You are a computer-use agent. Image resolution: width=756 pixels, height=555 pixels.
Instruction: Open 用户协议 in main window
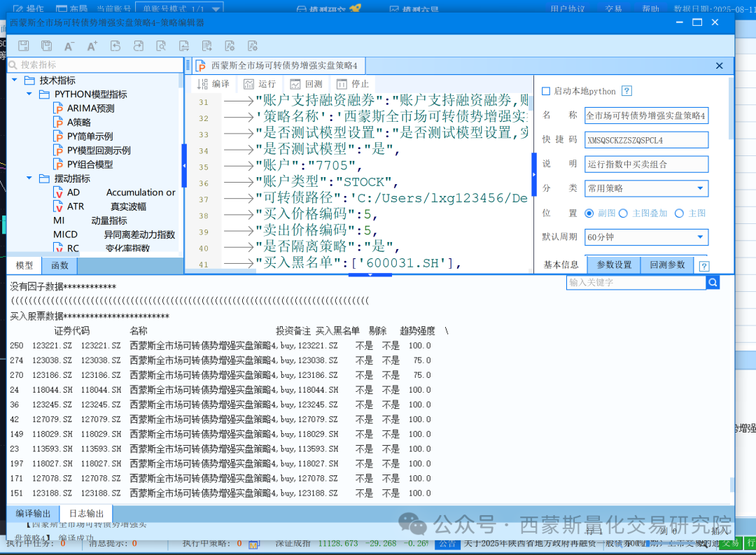tap(568, 8)
